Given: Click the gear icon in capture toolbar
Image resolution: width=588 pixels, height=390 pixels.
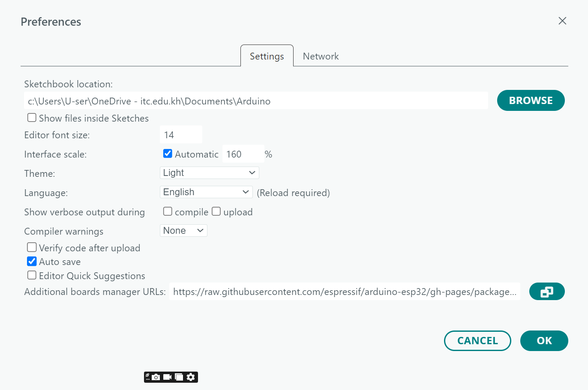Looking at the screenshot, I should tap(191, 377).
